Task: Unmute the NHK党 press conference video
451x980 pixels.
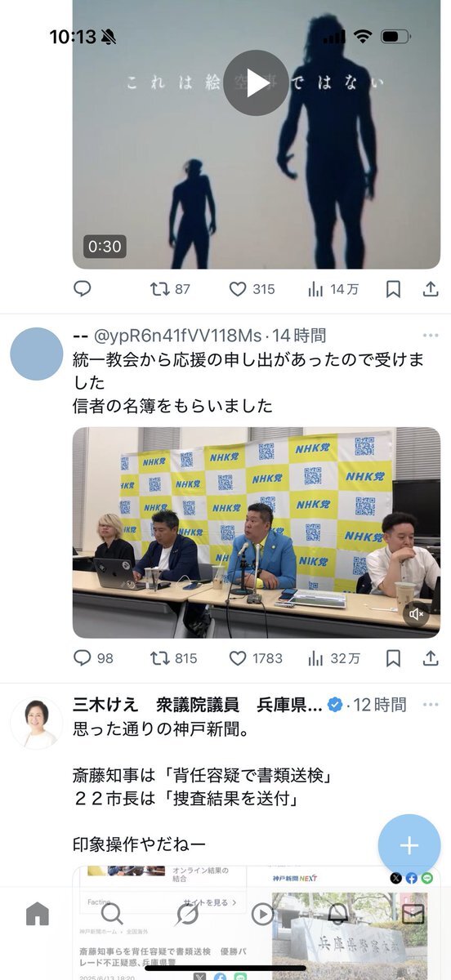Action: tap(417, 614)
